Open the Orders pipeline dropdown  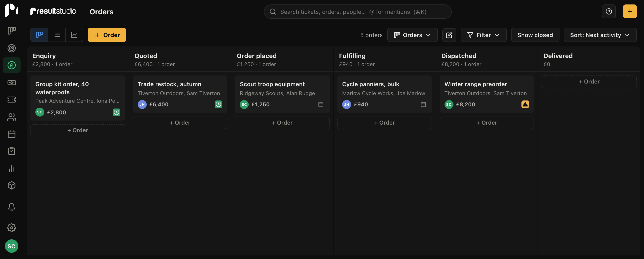[412, 35]
